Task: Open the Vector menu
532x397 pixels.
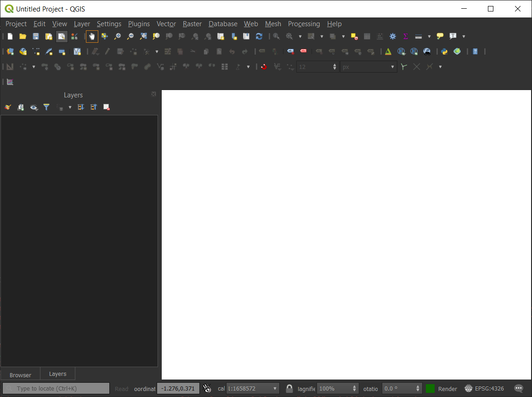Action: click(166, 23)
